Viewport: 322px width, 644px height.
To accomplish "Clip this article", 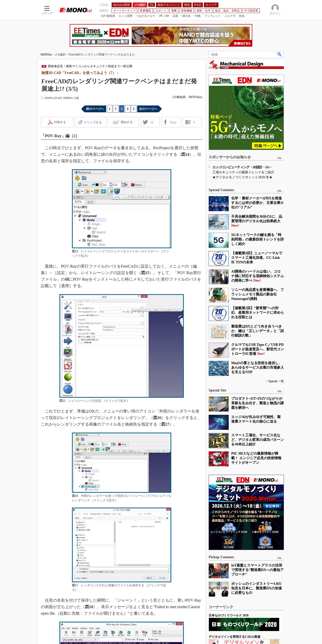I will coord(90,122).
